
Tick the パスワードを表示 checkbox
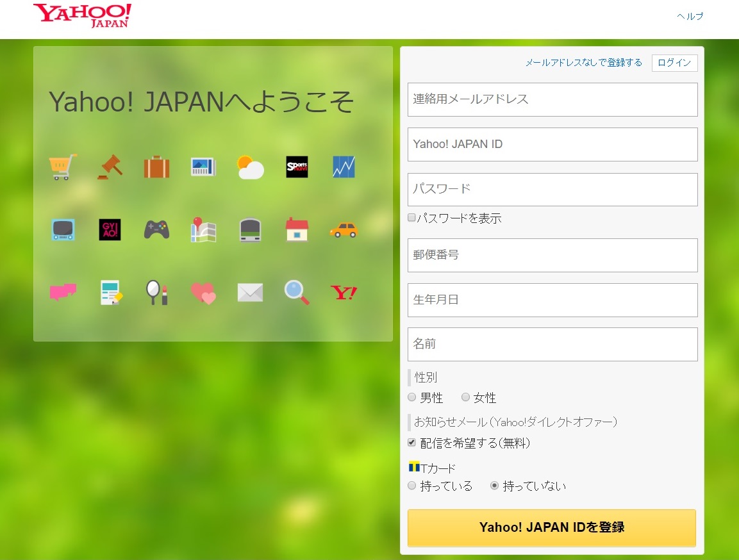point(411,218)
